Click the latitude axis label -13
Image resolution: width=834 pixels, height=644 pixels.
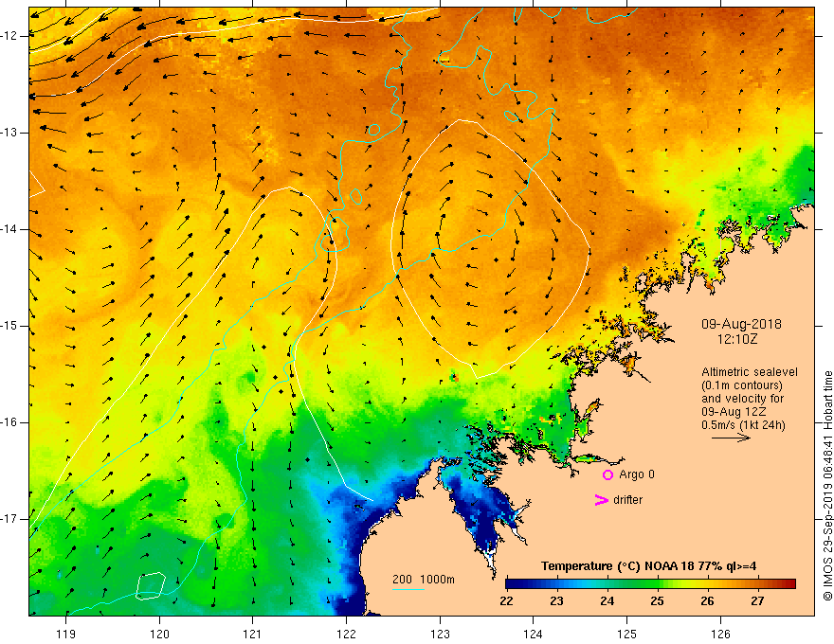click(x=9, y=133)
